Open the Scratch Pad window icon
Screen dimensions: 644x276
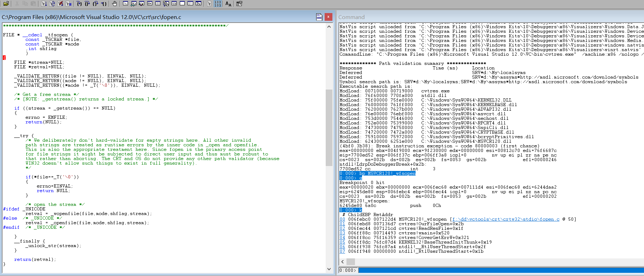pyautogui.click(x=182, y=4)
